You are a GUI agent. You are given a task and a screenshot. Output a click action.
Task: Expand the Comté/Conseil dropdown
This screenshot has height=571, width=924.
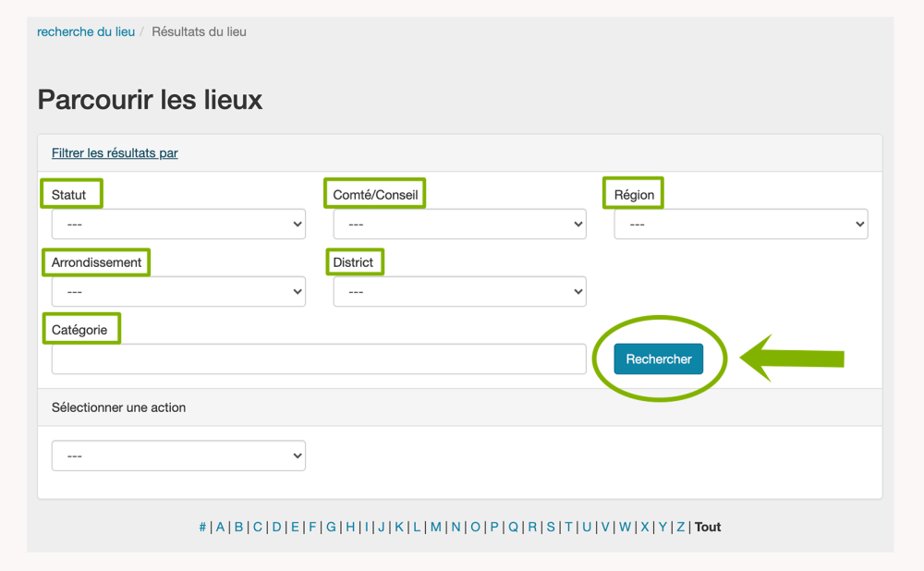459,224
